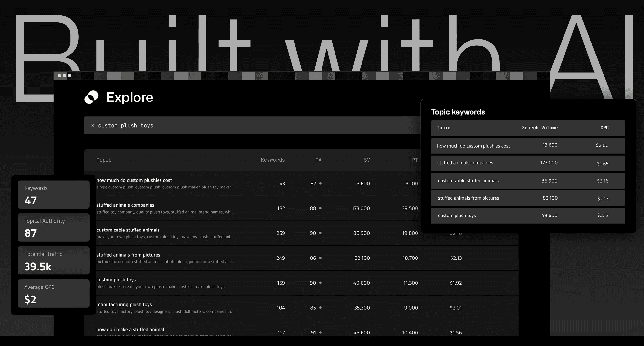Sort the Topic keywords panel by Search Volume
This screenshot has width=644, height=346.
tap(539, 128)
